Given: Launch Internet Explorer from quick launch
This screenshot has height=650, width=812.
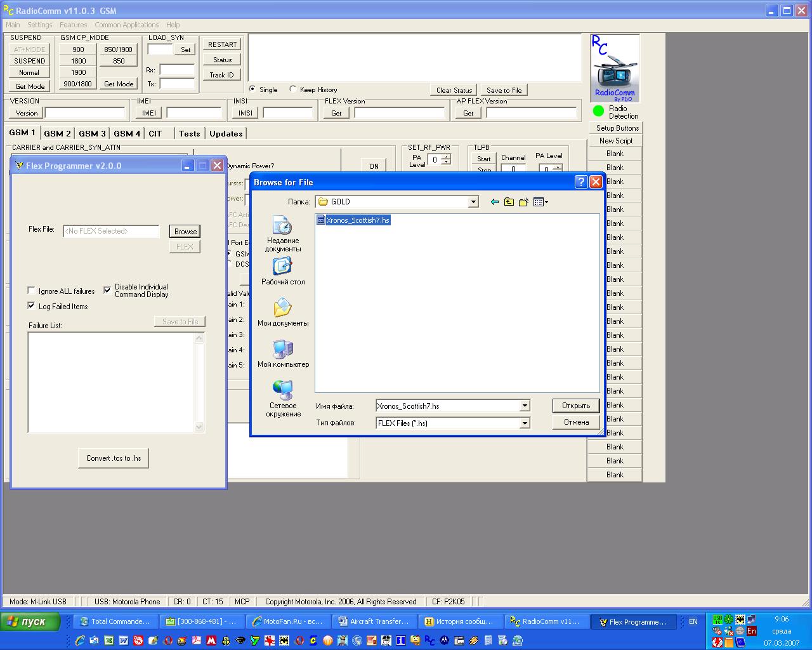Looking at the screenshot, I should 80,640.
